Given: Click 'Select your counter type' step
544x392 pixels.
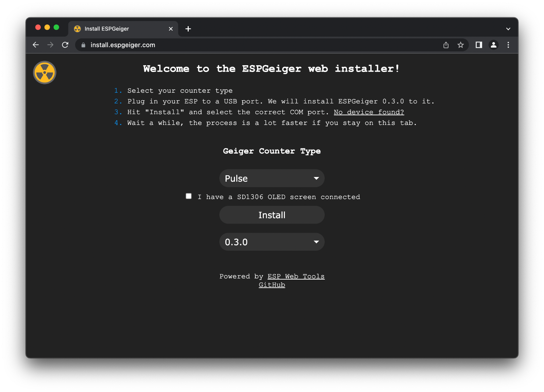Looking at the screenshot, I should pyautogui.click(x=180, y=91).
